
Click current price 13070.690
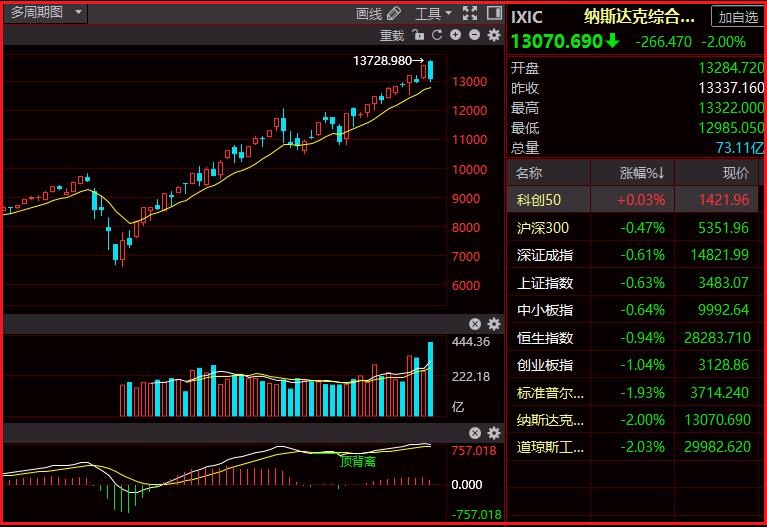557,41
